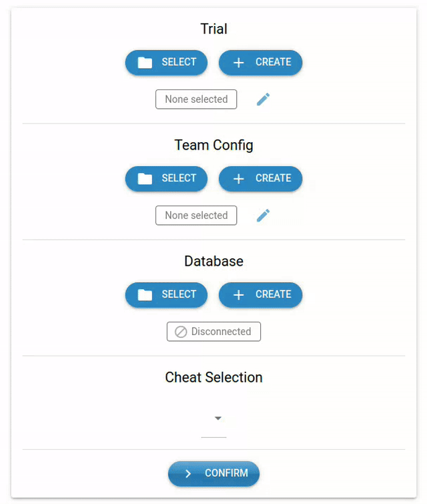Viewport: 427px width, 504px height.
Task: Edit the Team Config with pencil icon
Action: 263,216
